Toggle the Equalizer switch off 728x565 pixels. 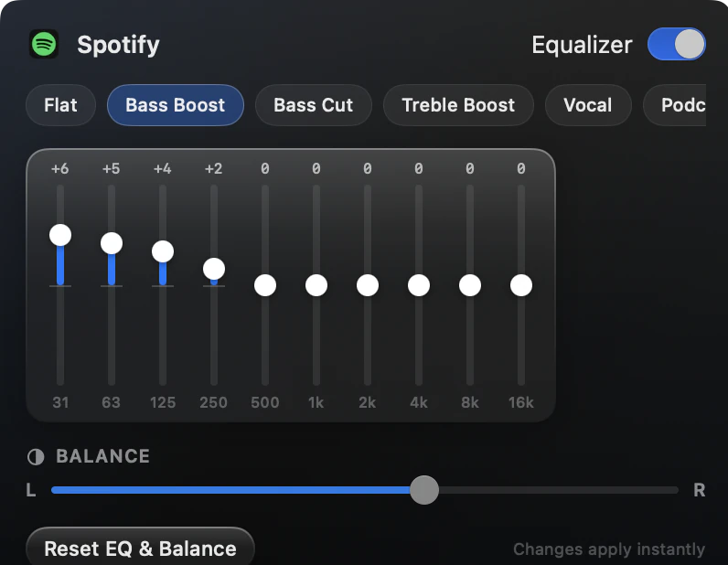pyautogui.click(x=677, y=44)
